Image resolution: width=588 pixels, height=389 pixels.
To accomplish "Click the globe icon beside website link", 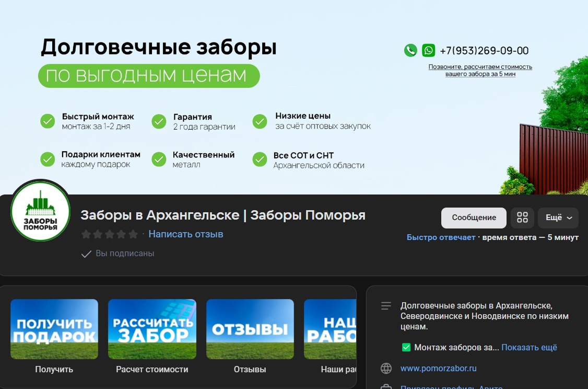I will [386, 369].
